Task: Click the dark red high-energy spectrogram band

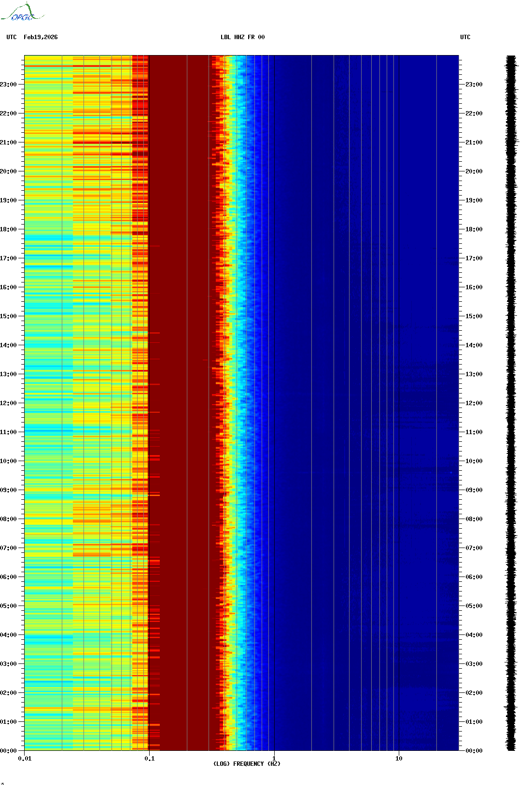Action: click(179, 386)
